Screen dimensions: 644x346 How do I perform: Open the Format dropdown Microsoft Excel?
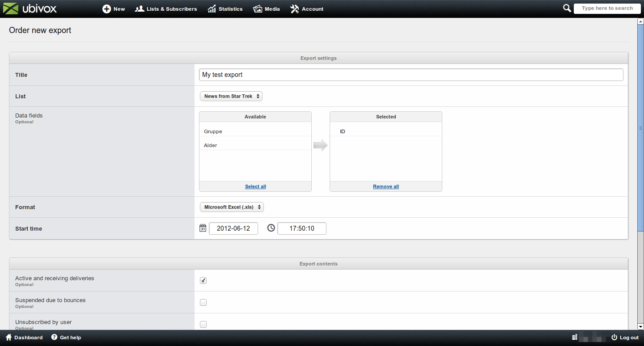point(232,207)
